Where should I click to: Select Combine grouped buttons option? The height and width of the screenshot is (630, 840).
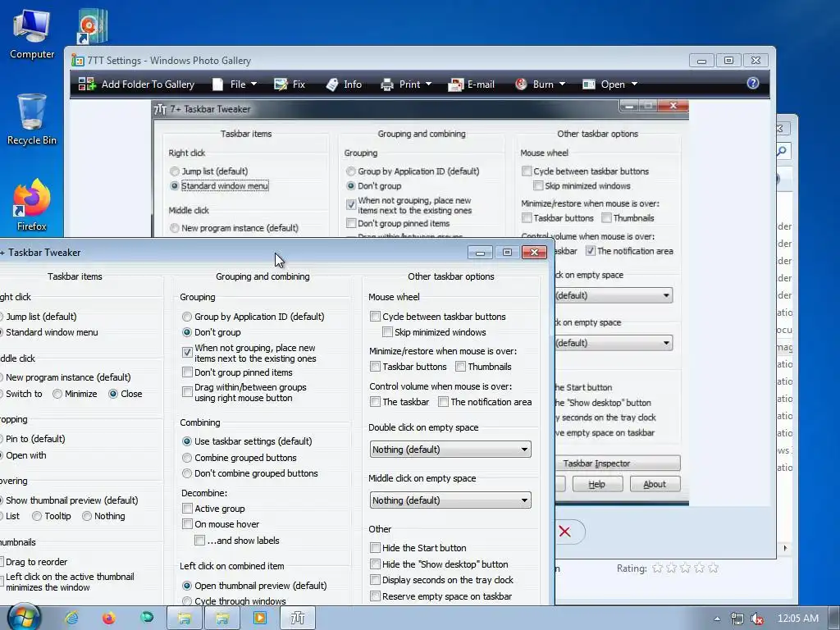tap(186, 458)
